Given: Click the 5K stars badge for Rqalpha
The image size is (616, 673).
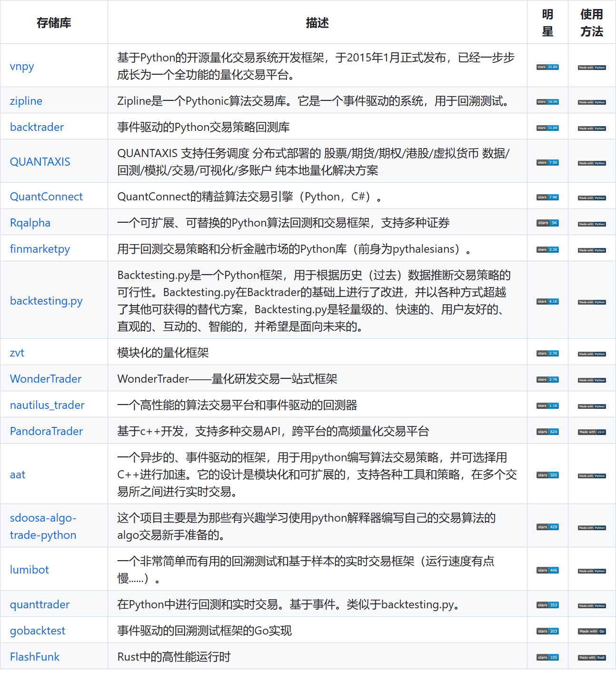Looking at the screenshot, I should point(547,223).
